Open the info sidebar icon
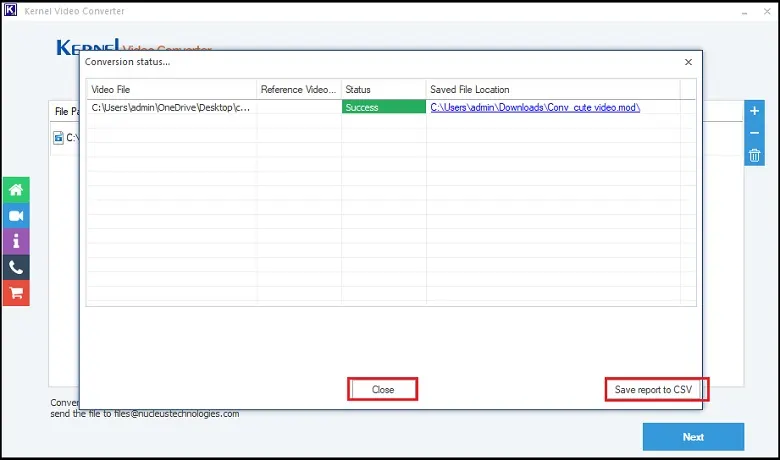The width and height of the screenshot is (780, 460). coord(16,241)
